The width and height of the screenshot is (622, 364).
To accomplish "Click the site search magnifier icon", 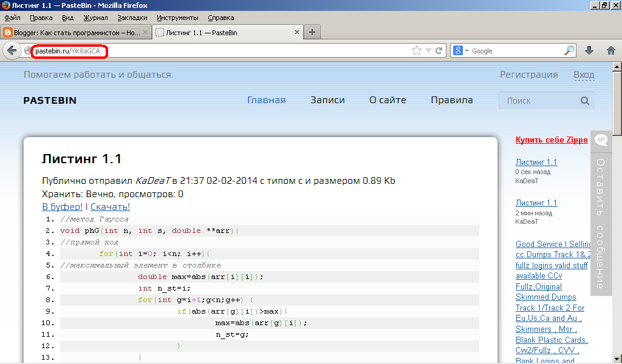I will (x=585, y=101).
